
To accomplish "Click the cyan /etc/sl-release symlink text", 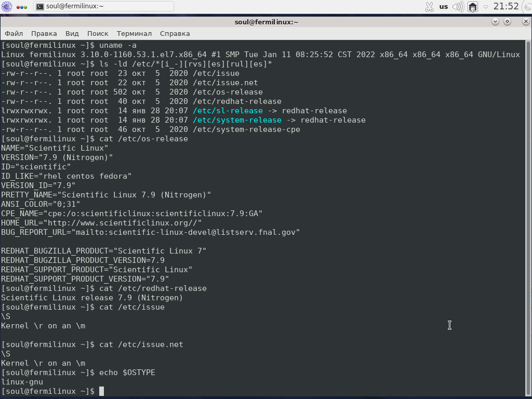I will 228,111.
